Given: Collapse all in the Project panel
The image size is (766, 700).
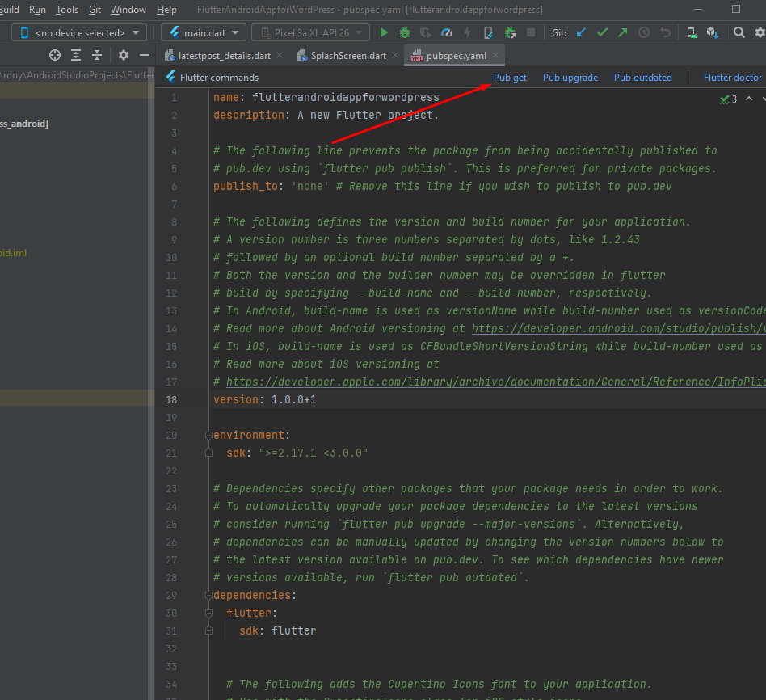Looking at the screenshot, I should coord(97,55).
